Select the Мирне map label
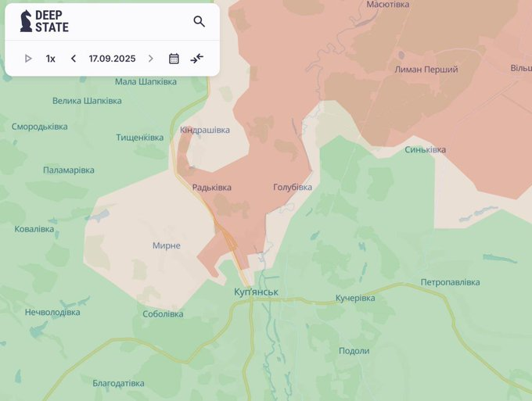Viewport: 532px width, 401px height. click(x=166, y=245)
